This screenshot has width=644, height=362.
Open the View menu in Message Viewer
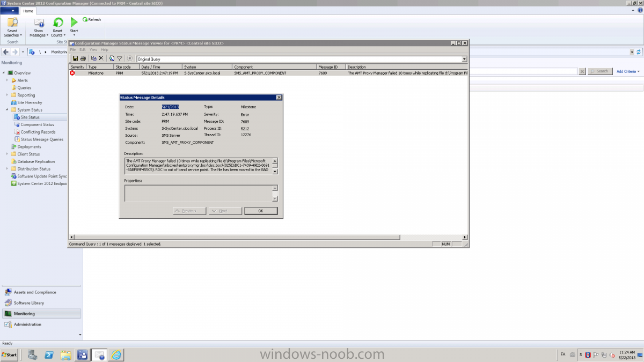point(93,50)
